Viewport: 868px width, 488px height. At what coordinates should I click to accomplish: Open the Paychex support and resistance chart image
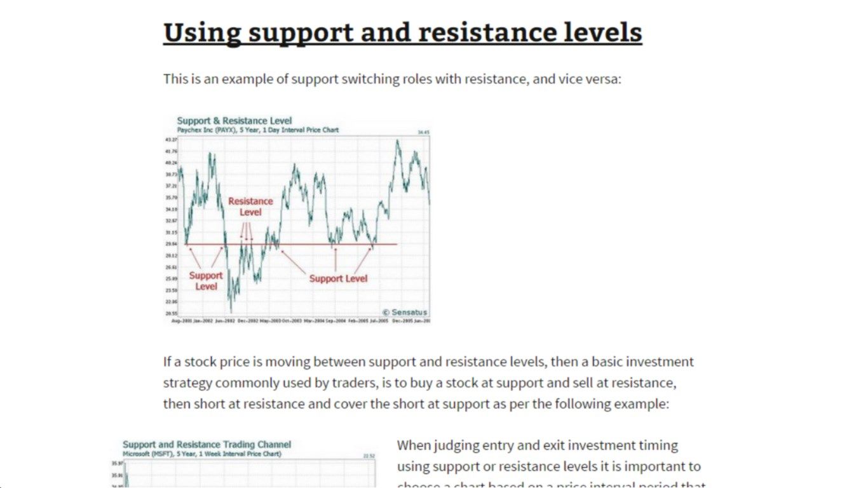point(298,219)
